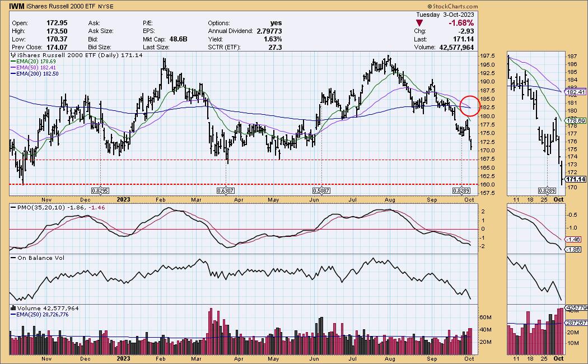This screenshot has height=364, width=588.
Task: Click the 160.0 price axis label
Action: coord(487,185)
